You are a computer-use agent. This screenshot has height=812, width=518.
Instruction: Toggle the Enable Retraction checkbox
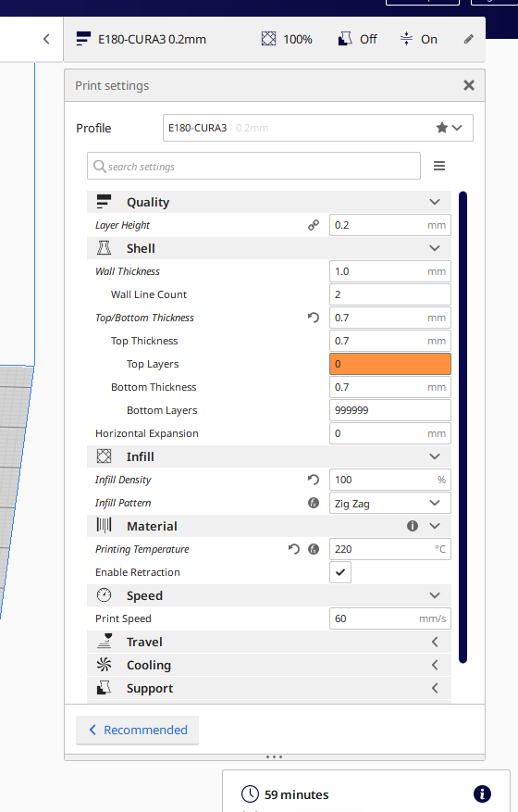[x=340, y=572]
